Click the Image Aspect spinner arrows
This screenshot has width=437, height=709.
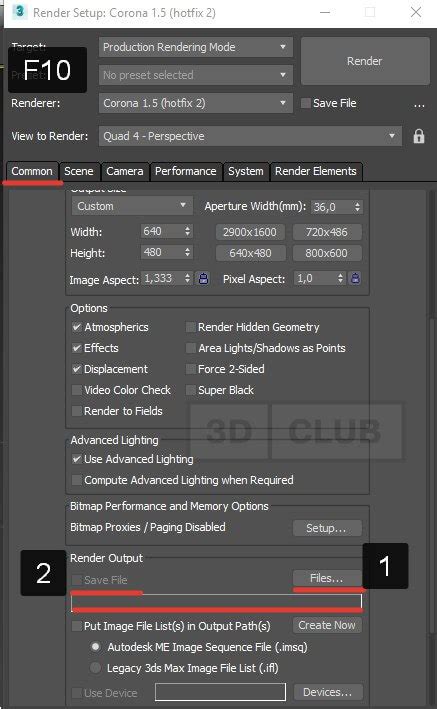(x=187, y=278)
